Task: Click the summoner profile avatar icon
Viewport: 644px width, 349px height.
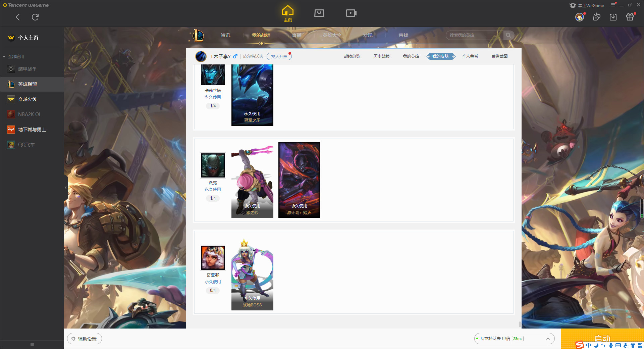Action: [201, 56]
